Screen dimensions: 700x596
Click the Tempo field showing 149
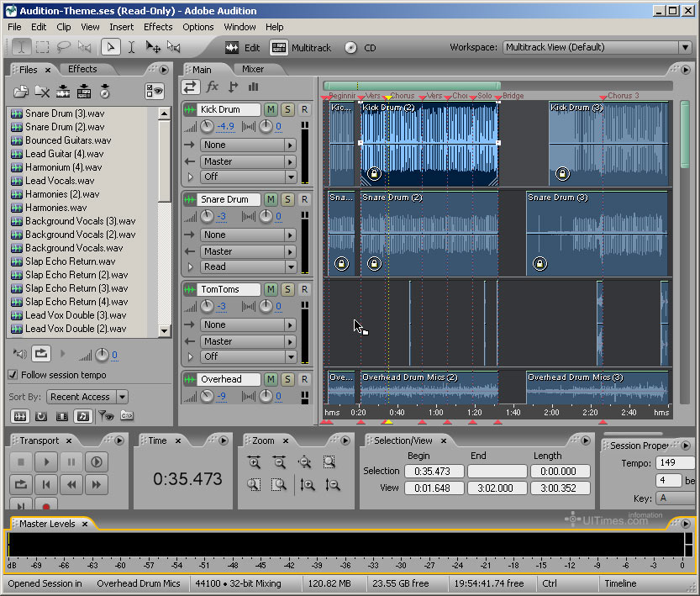(x=675, y=462)
